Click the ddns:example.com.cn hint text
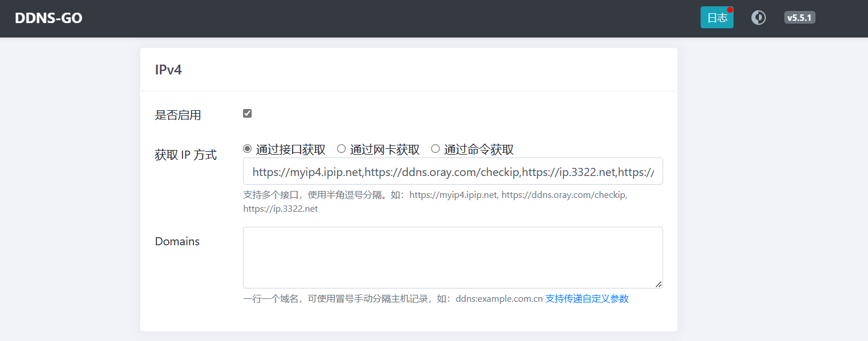This screenshot has height=341, width=868. pyautogui.click(x=499, y=299)
